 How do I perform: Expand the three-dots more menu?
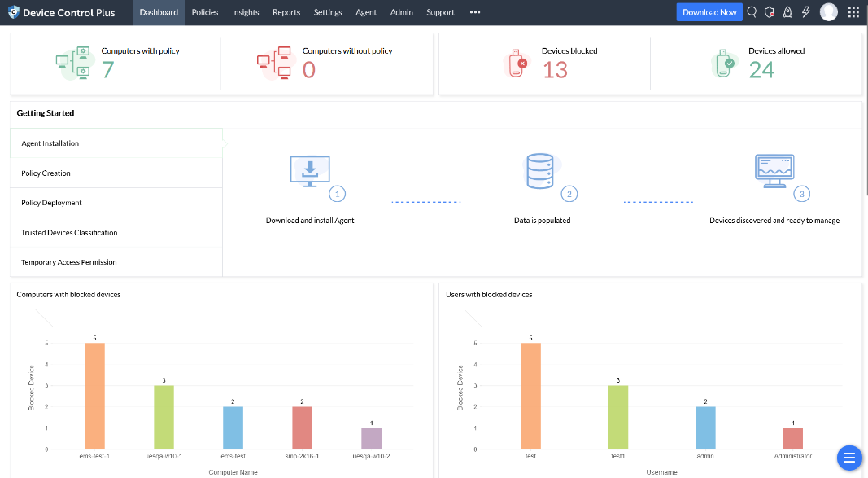[475, 12]
